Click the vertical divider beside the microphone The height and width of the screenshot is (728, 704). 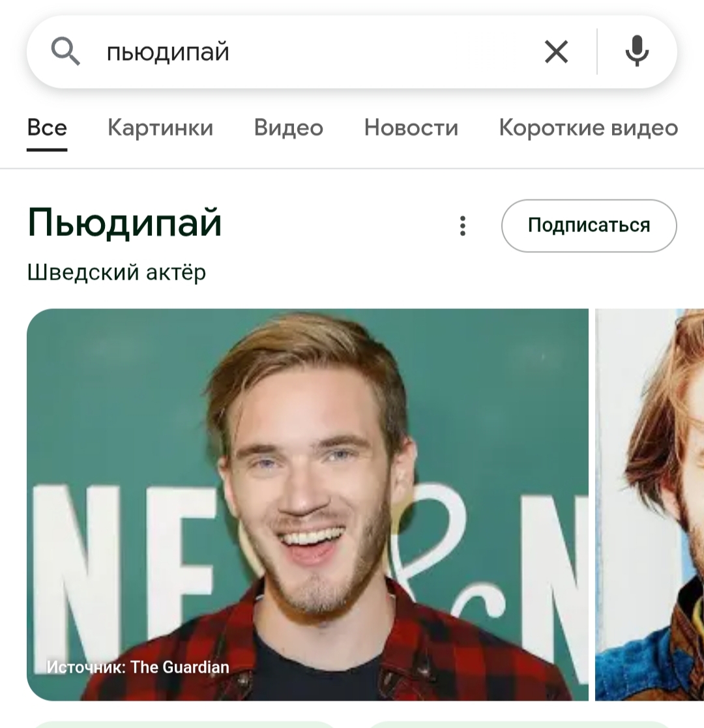pos(597,51)
